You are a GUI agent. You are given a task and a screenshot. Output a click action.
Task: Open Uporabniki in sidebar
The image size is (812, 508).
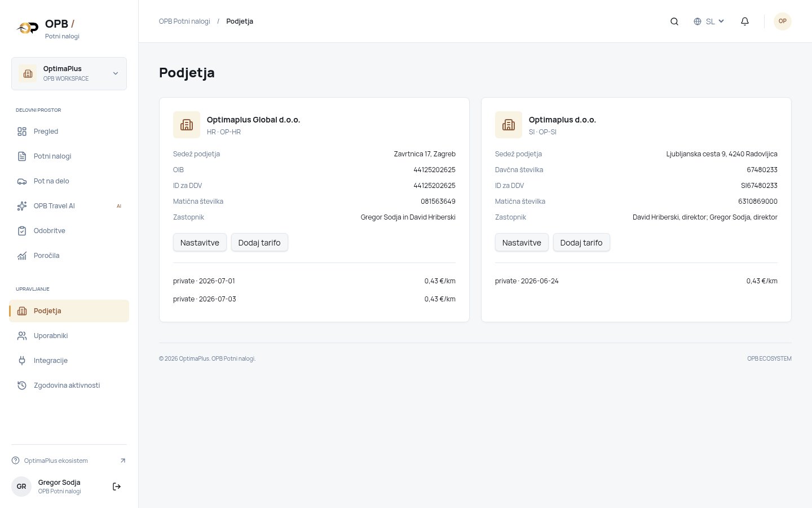pos(69,336)
